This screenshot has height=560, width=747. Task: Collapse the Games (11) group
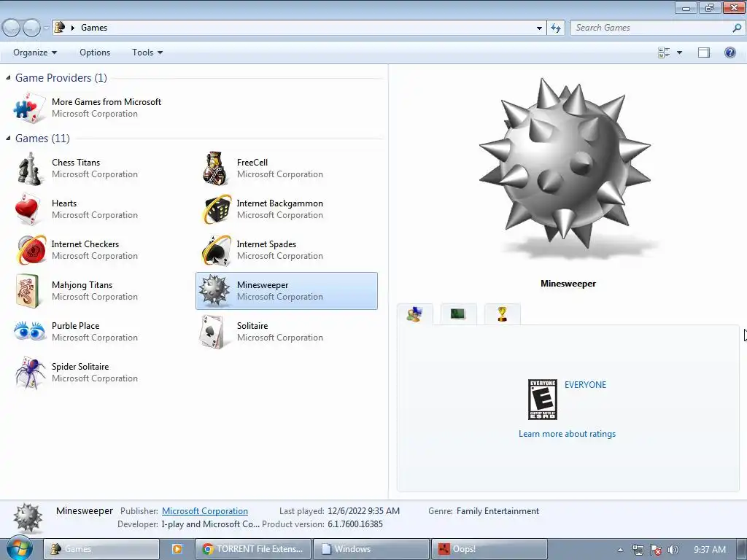8,138
